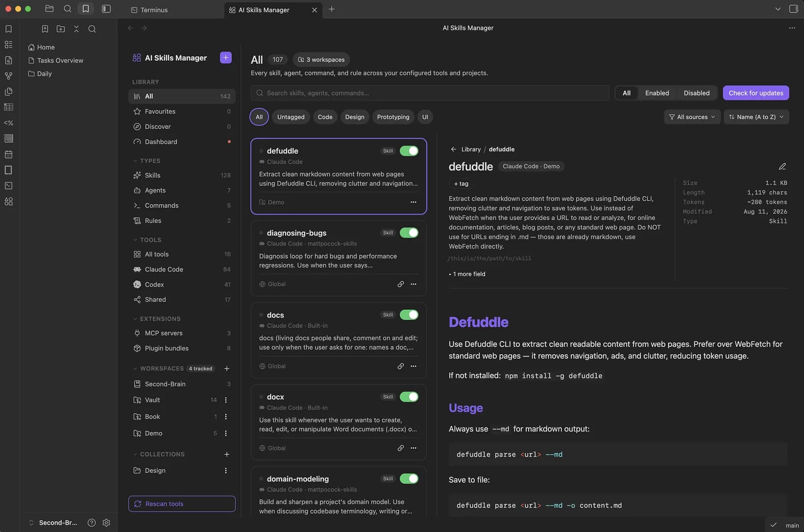
Task: Open the edit pencil icon for defuddle
Action: point(782,167)
